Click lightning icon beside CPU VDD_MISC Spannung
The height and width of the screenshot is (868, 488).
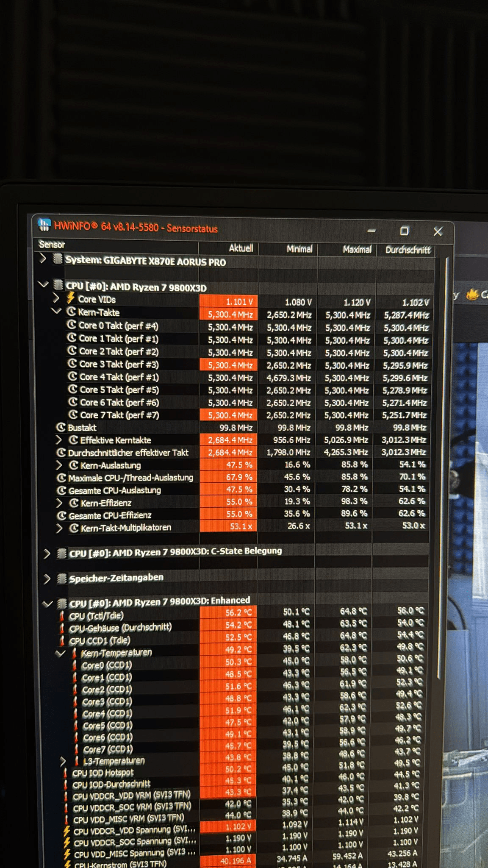click(67, 854)
